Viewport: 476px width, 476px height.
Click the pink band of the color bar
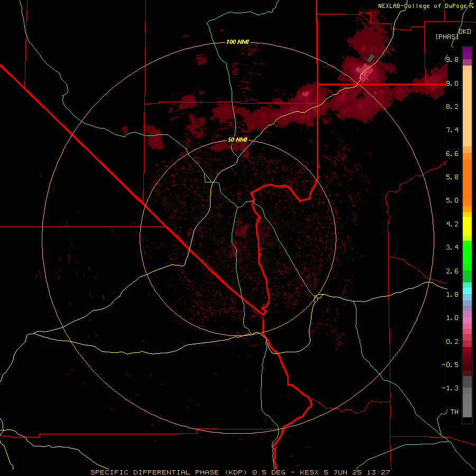[467, 321]
